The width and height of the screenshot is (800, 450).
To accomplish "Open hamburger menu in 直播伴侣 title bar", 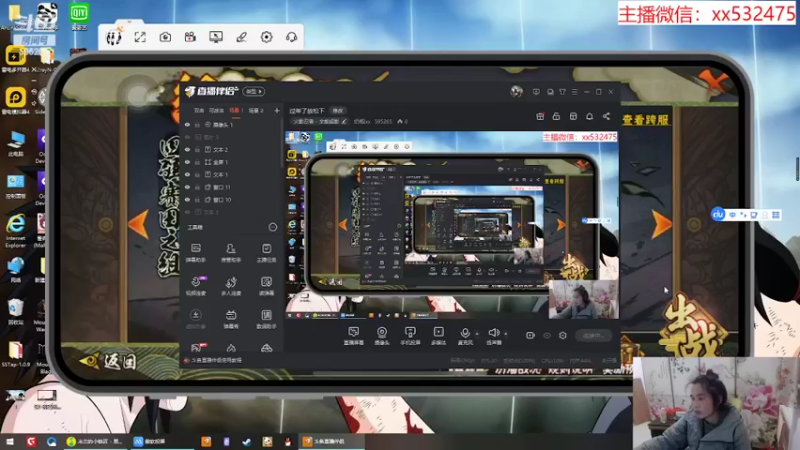I will [x=574, y=92].
